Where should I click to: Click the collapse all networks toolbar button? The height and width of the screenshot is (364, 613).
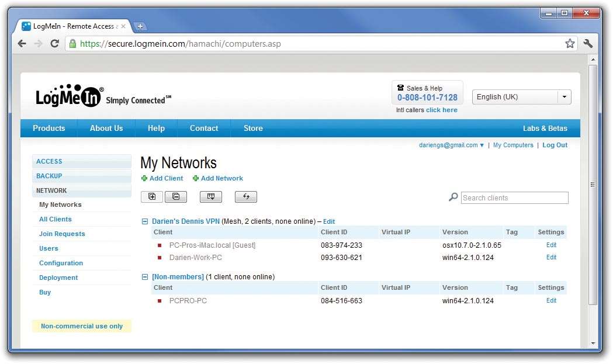176,197
